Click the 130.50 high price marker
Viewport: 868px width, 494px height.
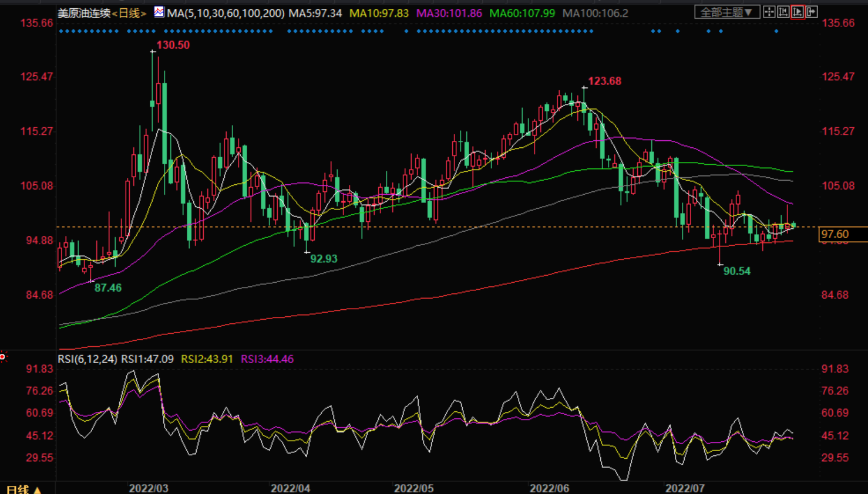173,45
